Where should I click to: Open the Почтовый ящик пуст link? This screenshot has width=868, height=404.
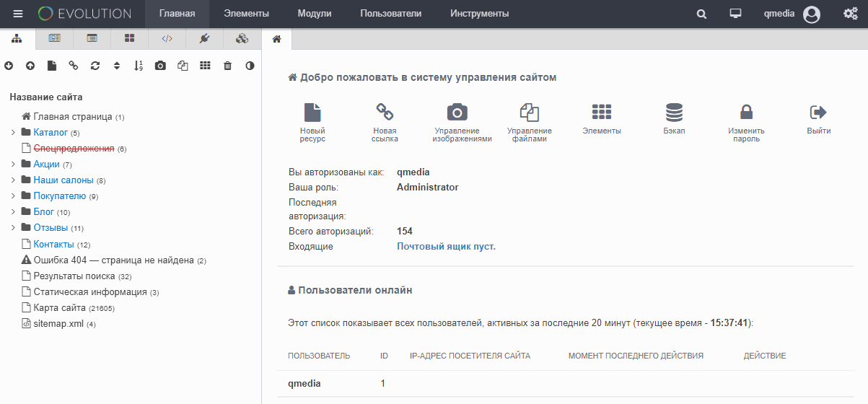click(446, 247)
